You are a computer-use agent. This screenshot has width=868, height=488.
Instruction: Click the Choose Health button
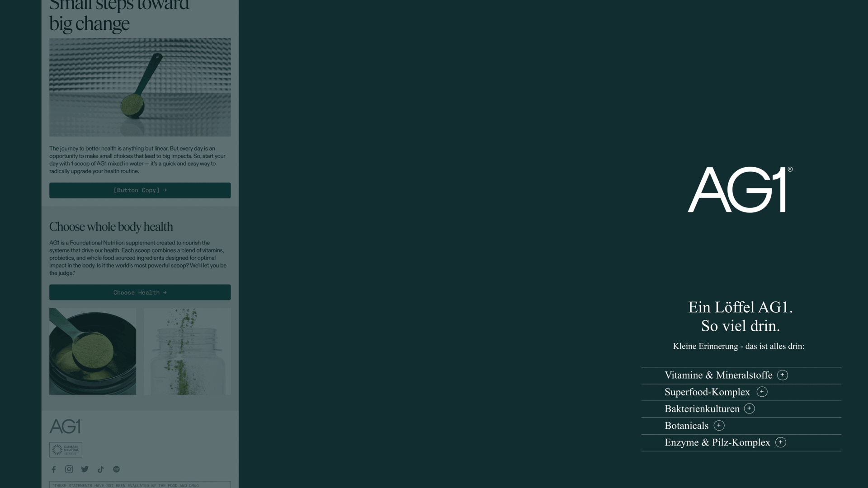[140, 292]
